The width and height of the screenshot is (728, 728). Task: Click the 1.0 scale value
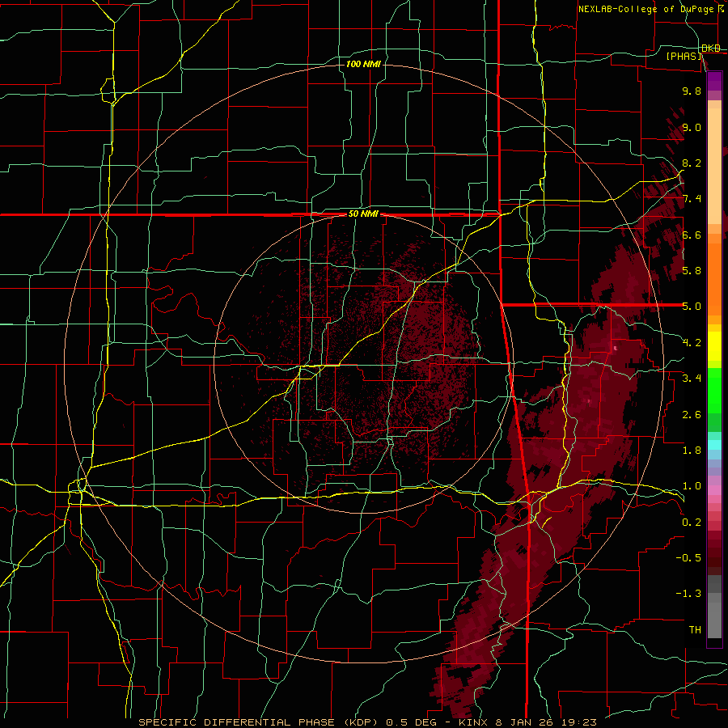(x=692, y=486)
